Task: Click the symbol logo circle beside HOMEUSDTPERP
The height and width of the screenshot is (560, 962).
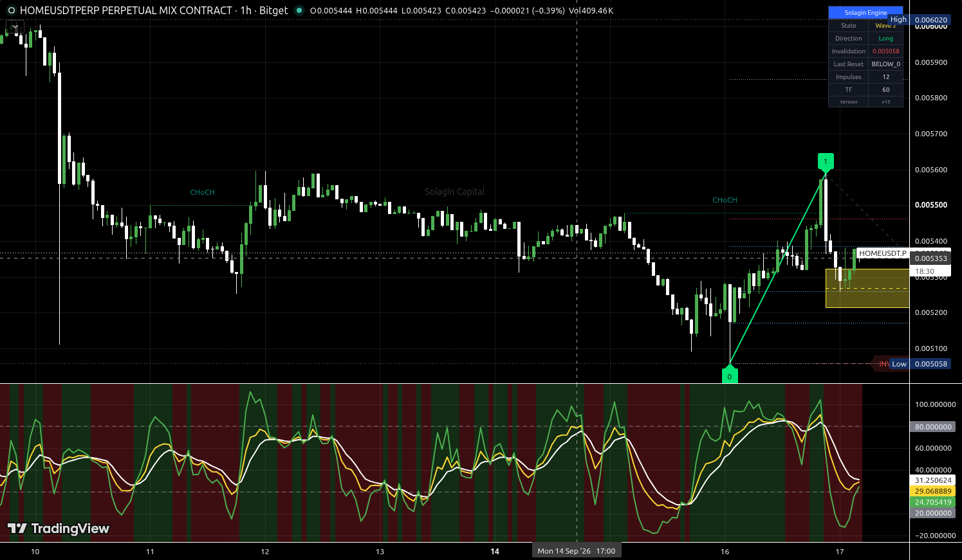Action: point(11,10)
